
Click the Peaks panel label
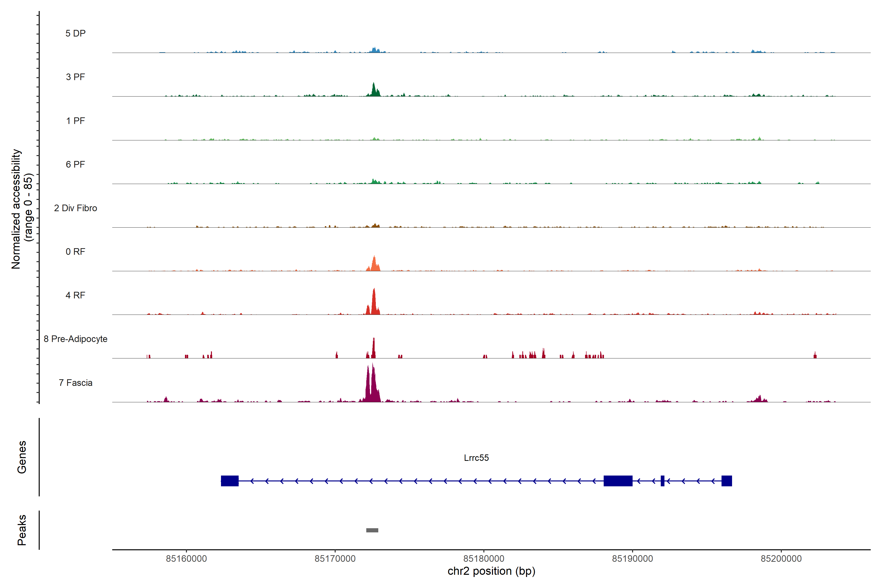tap(22, 530)
